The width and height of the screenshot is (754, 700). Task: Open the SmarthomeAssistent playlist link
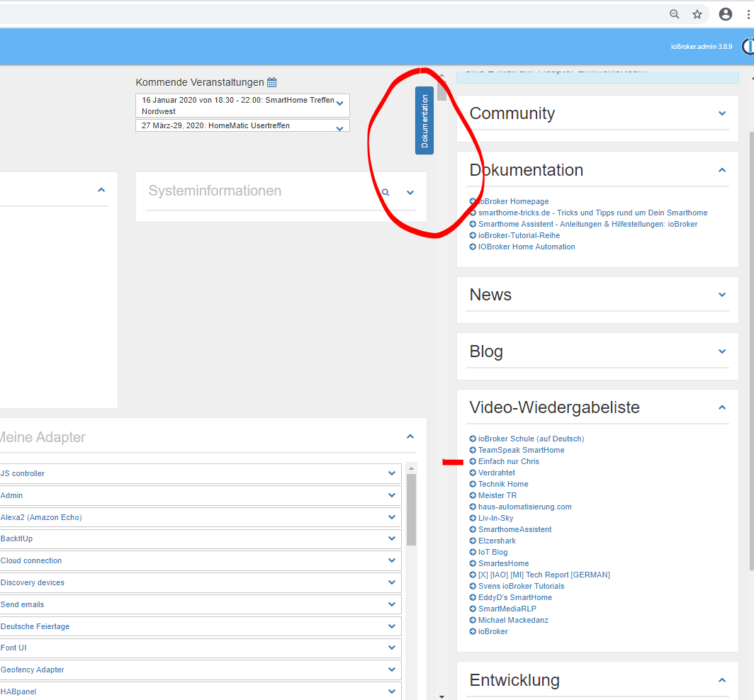[x=514, y=529]
